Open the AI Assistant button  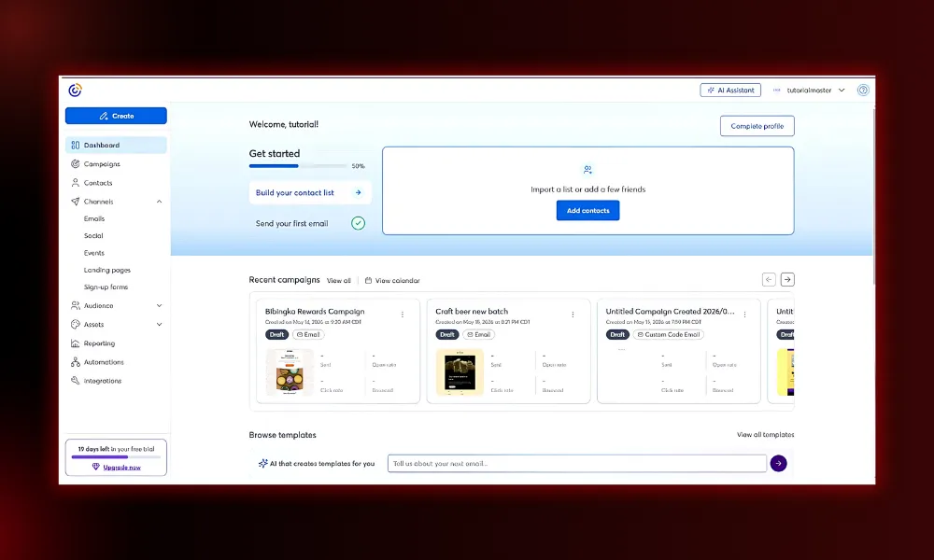730,91
